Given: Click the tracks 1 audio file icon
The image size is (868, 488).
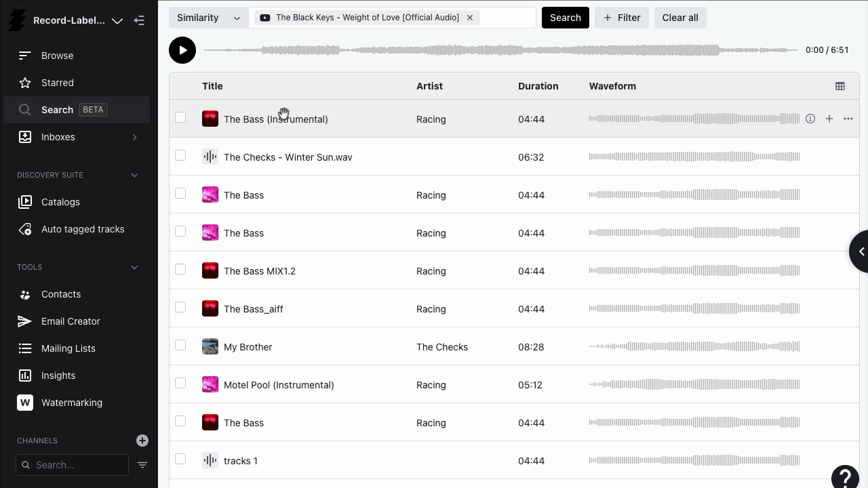Looking at the screenshot, I should (210, 460).
